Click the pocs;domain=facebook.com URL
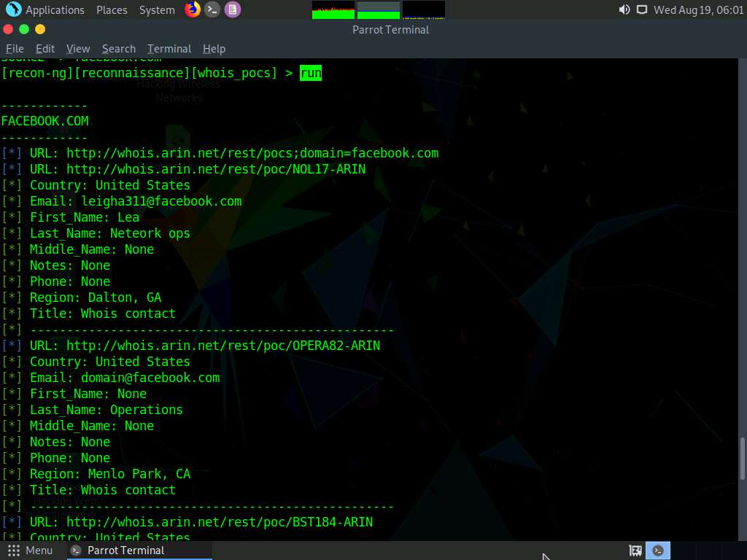The width and height of the screenshot is (747, 560). tap(252, 153)
